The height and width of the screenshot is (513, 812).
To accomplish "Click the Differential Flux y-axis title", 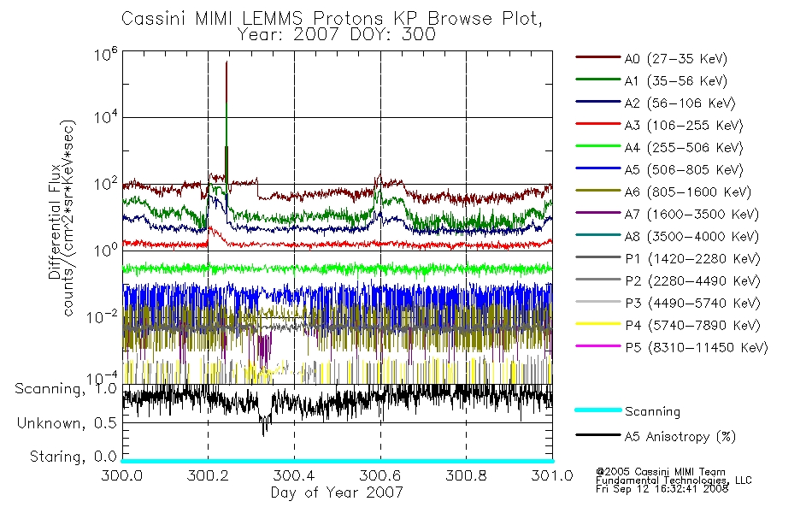I will [55, 221].
